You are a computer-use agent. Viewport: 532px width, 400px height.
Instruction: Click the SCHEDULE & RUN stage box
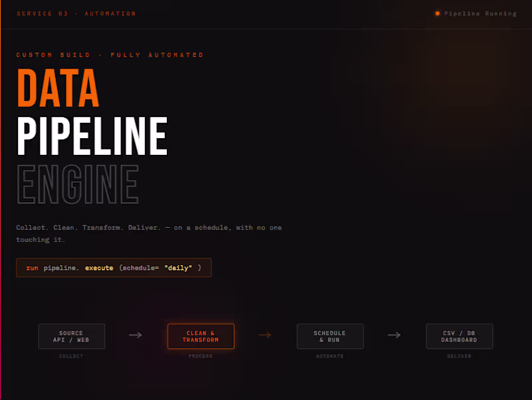pyautogui.click(x=330, y=336)
